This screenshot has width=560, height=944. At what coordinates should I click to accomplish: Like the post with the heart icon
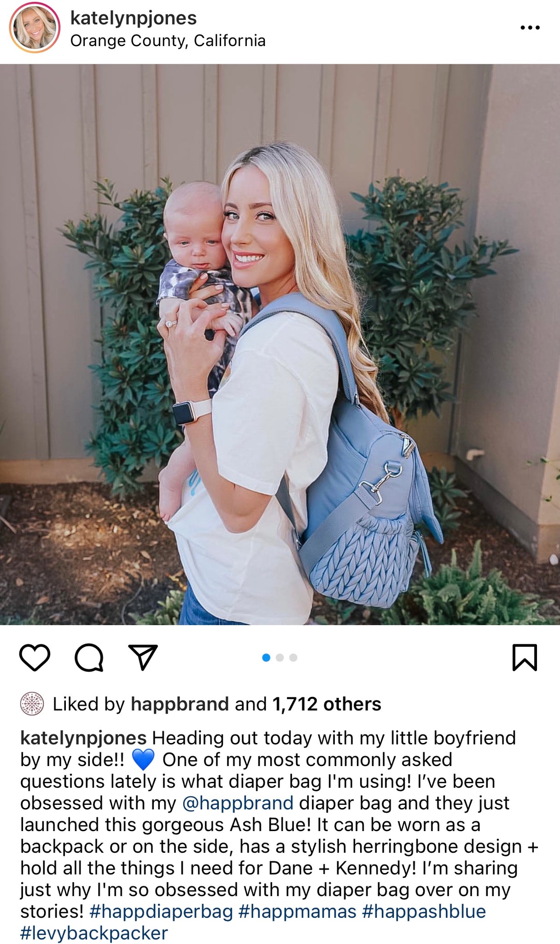(35, 657)
